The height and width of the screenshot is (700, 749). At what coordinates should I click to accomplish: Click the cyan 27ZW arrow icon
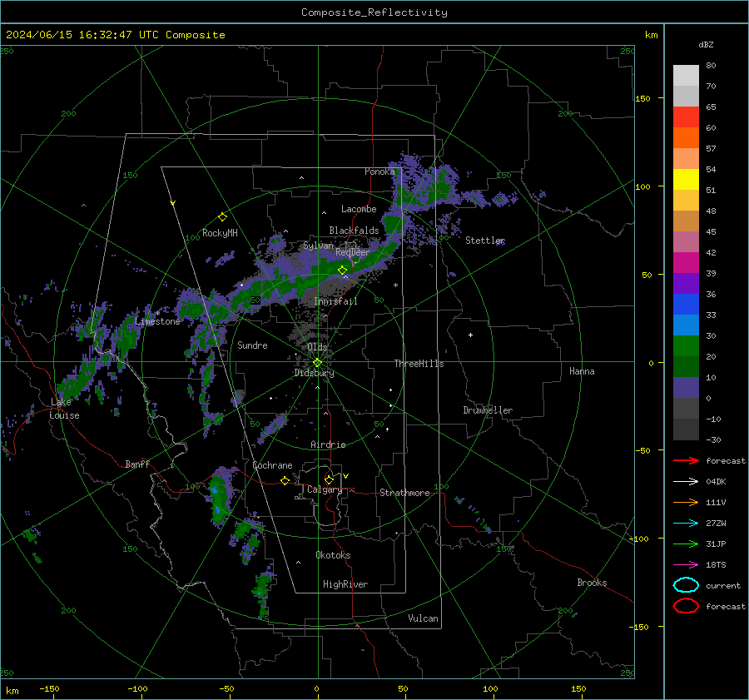[686, 524]
